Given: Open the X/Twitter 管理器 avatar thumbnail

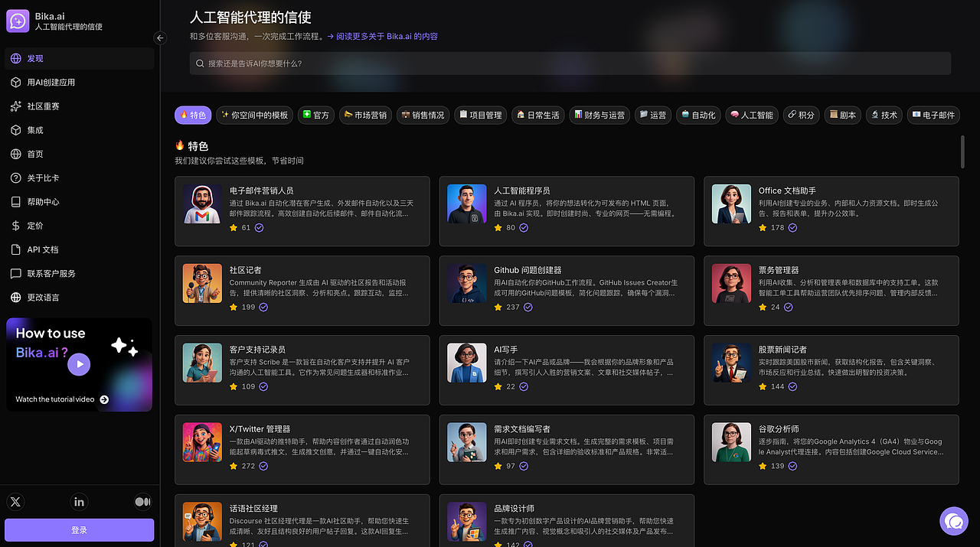Looking at the screenshot, I should (x=203, y=442).
